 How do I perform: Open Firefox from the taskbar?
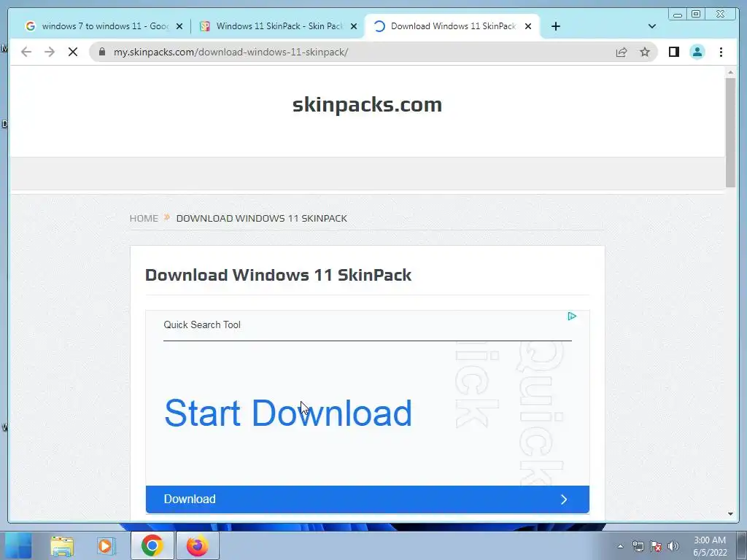point(197,545)
